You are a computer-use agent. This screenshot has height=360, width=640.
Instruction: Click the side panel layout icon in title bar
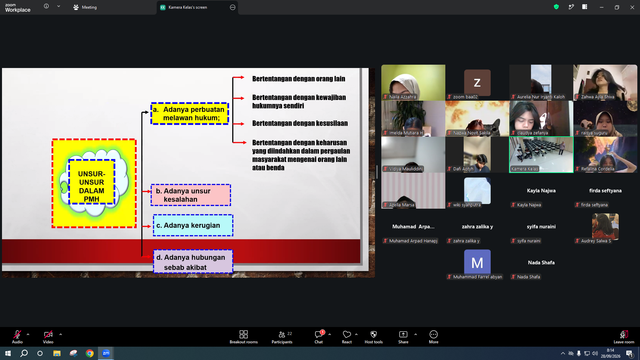coord(585,7)
